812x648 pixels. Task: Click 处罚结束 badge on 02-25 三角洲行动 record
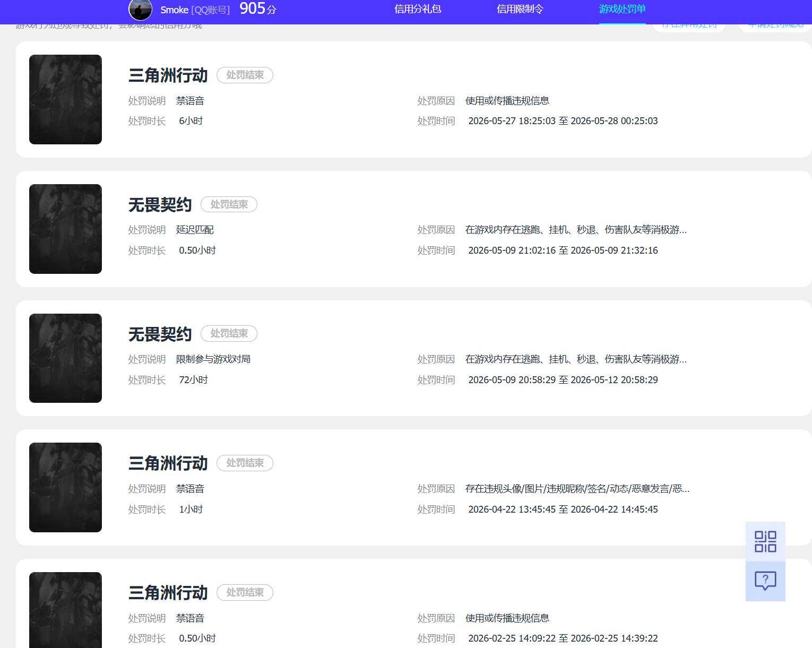click(245, 592)
